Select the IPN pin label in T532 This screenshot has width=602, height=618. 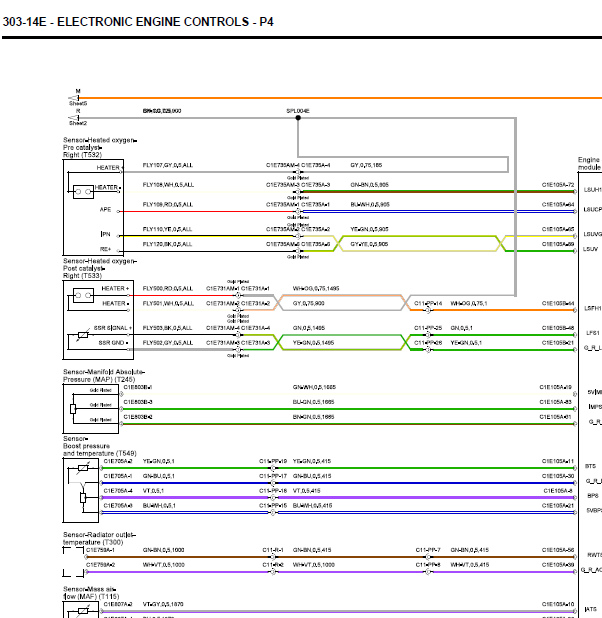click(x=105, y=234)
